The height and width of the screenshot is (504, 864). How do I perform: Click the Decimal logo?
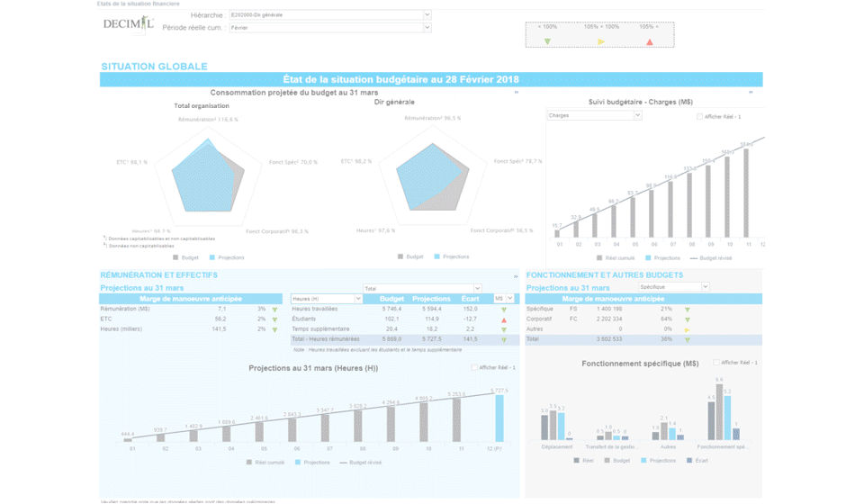[129, 24]
